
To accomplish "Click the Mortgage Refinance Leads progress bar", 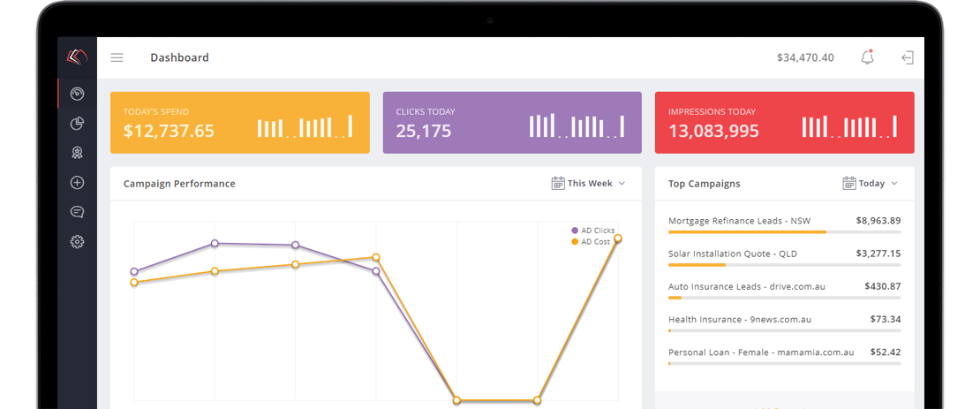I will 784,231.
